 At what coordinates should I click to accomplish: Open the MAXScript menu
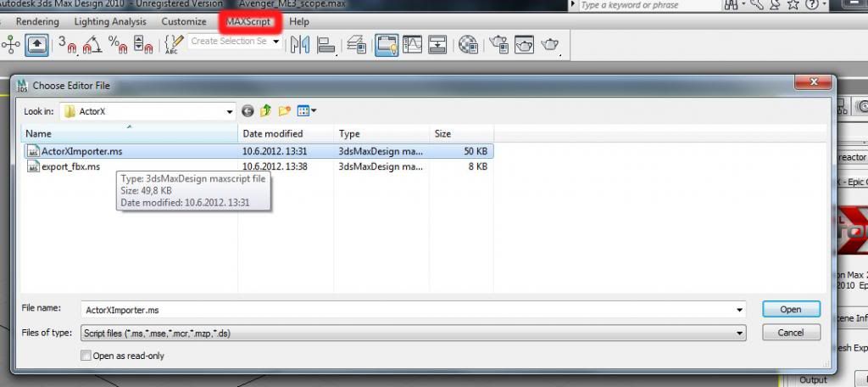[x=249, y=21]
